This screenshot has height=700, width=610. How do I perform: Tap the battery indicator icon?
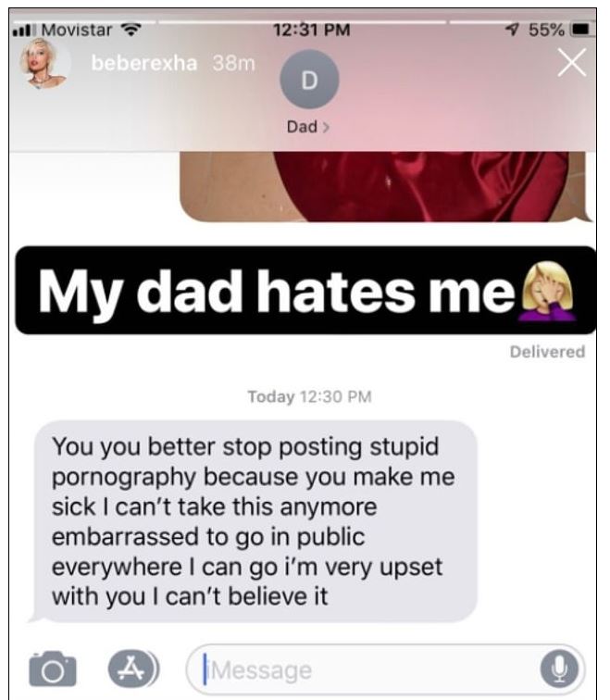click(580, 30)
